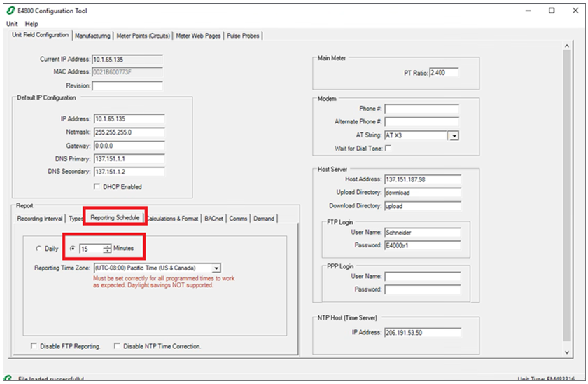Click the PPP Login User Name field
The height and width of the screenshot is (384, 588).
[x=423, y=277]
